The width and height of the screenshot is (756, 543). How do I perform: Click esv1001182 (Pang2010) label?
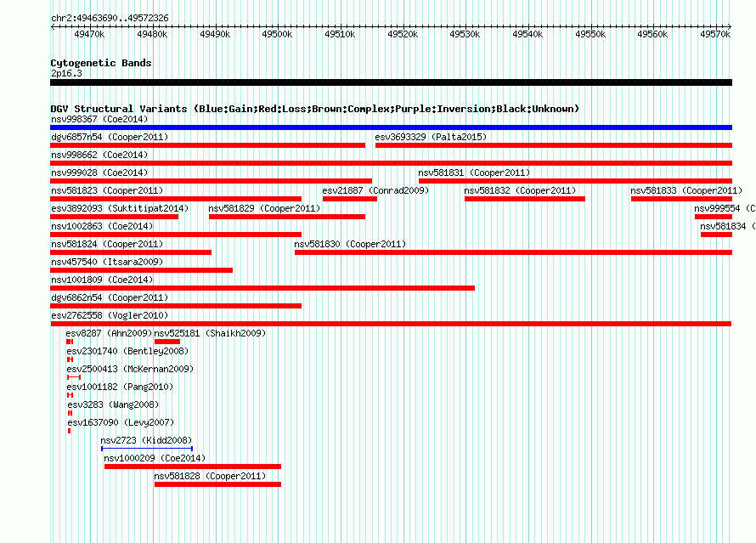click(x=120, y=387)
